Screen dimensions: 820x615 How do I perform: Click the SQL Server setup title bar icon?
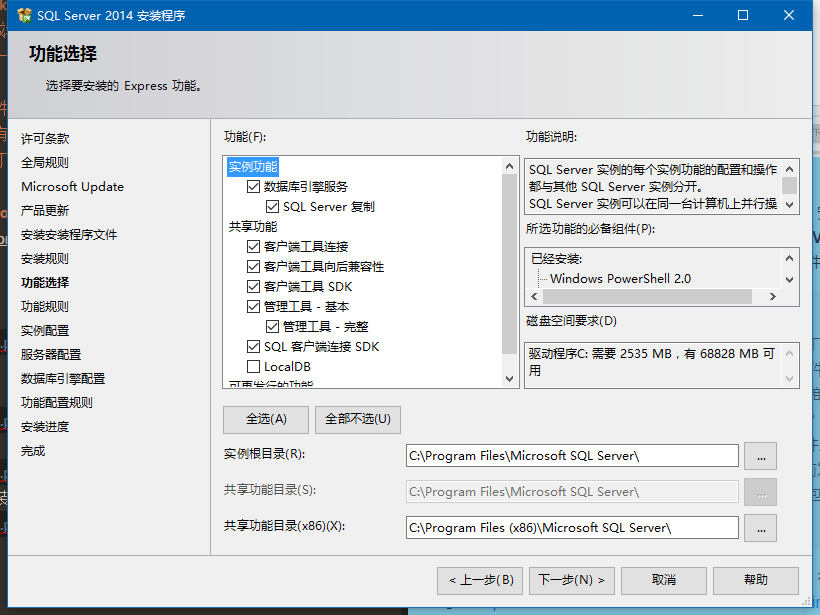click(x=24, y=15)
